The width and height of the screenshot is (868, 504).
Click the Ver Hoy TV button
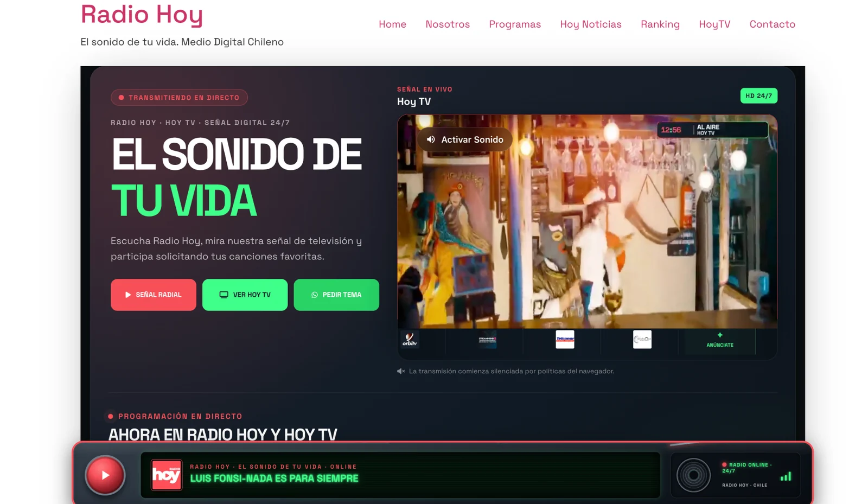tap(245, 295)
